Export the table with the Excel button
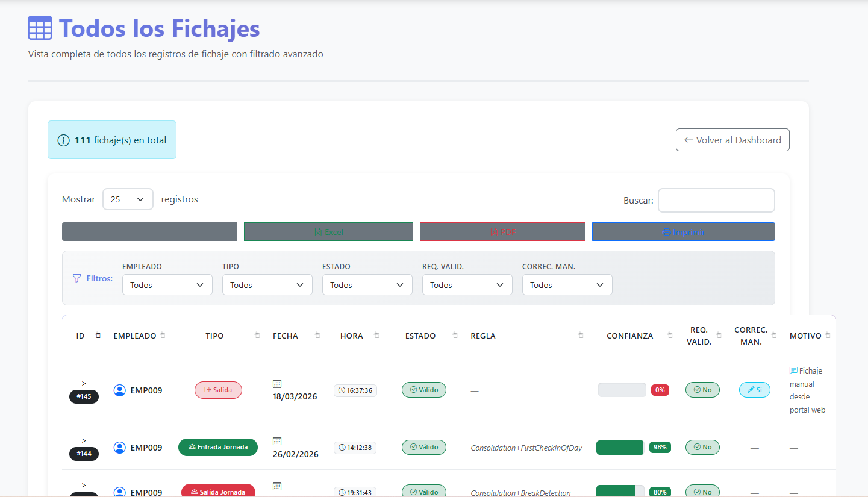 tap(328, 232)
